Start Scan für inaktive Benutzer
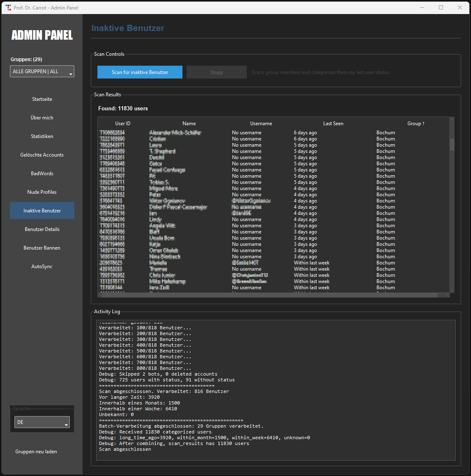The width and height of the screenshot is (471, 476). pyautogui.click(x=140, y=72)
